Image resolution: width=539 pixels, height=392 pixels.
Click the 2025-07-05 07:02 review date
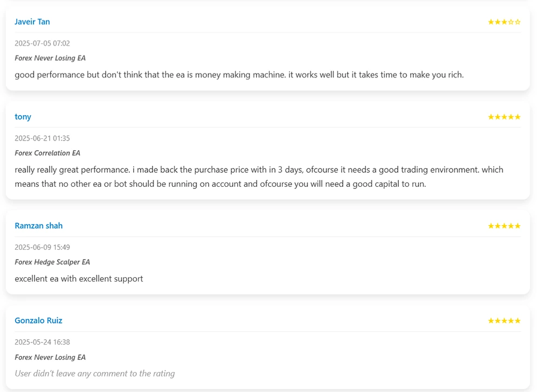pos(42,44)
